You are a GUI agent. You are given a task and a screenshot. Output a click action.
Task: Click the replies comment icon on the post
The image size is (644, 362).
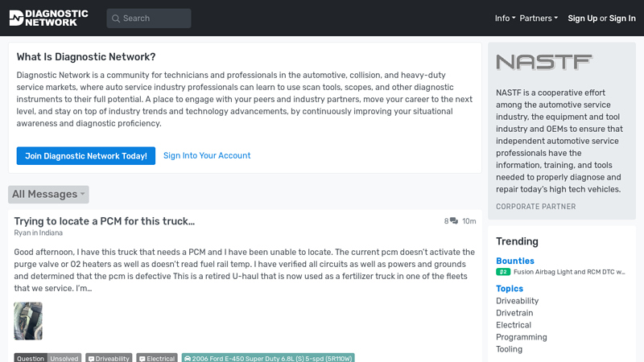tap(454, 221)
